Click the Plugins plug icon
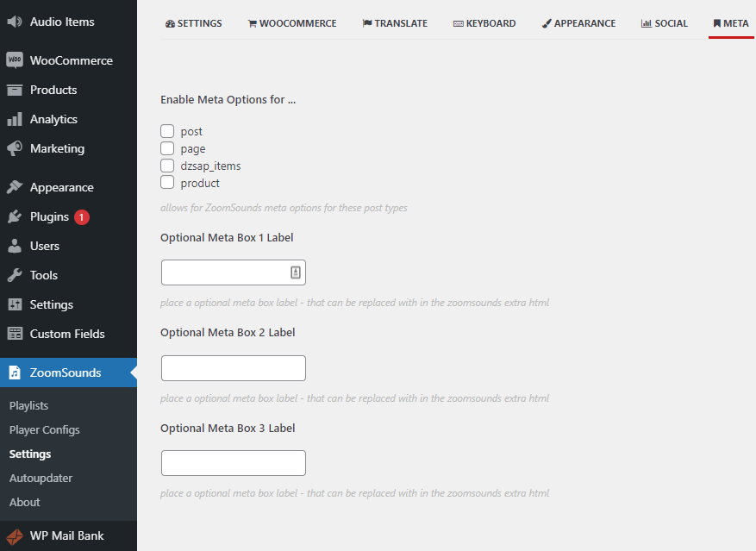This screenshot has width=756, height=551. (15, 216)
